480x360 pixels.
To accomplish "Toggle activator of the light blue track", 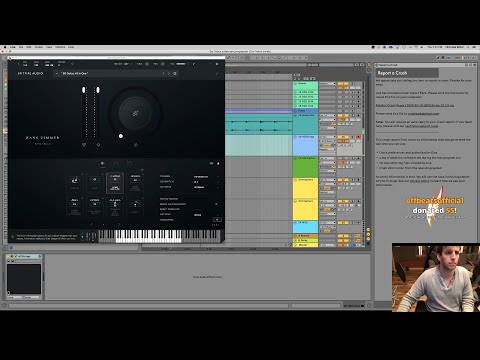I will click(x=343, y=137).
